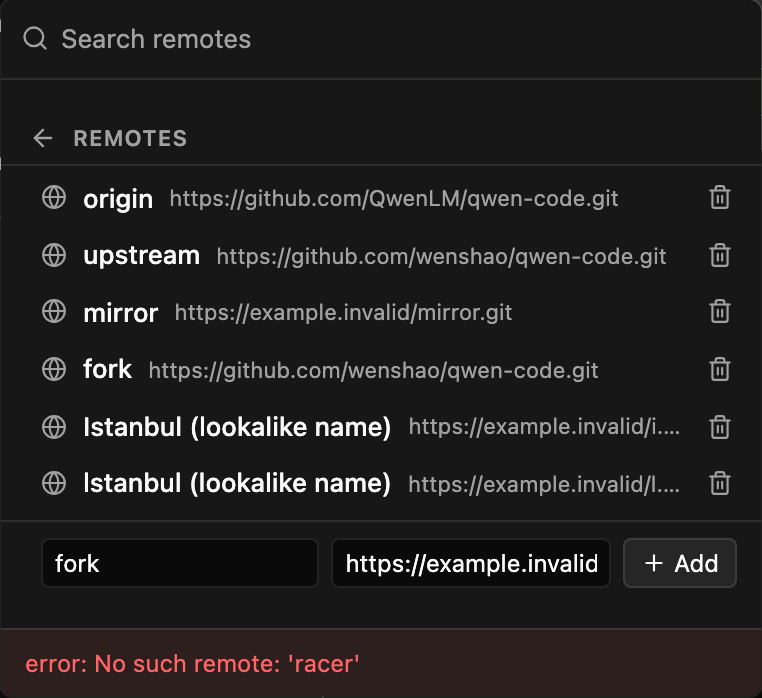Delete the upstream remote with trash icon
Image resolution: width=762 pixels, height=698 pixels.
click(x=720, y=255)
